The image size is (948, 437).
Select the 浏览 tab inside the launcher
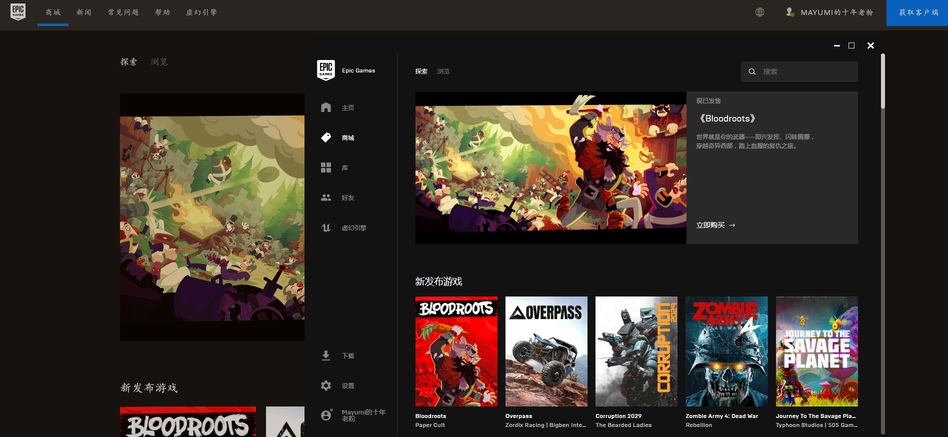tap(443, 71)
